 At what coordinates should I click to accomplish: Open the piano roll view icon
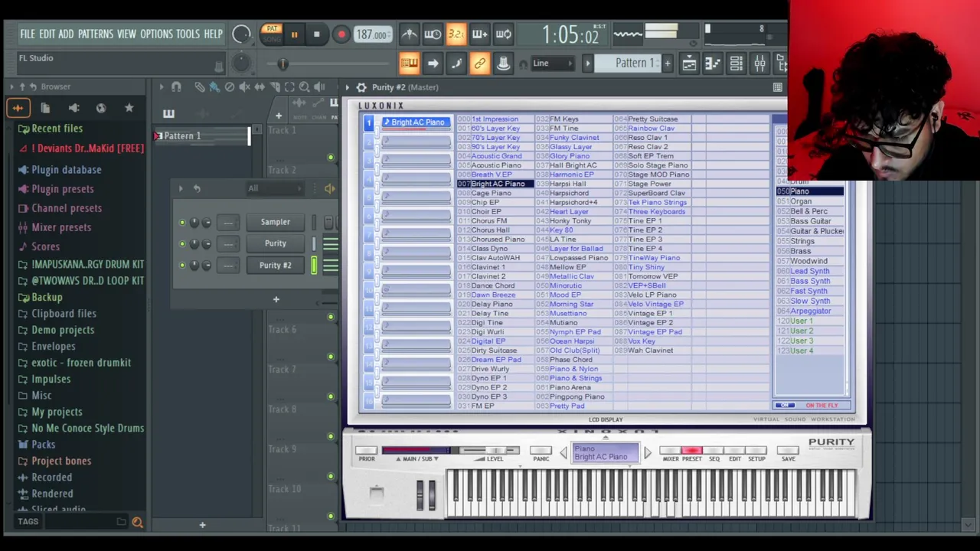pos(713,64)
